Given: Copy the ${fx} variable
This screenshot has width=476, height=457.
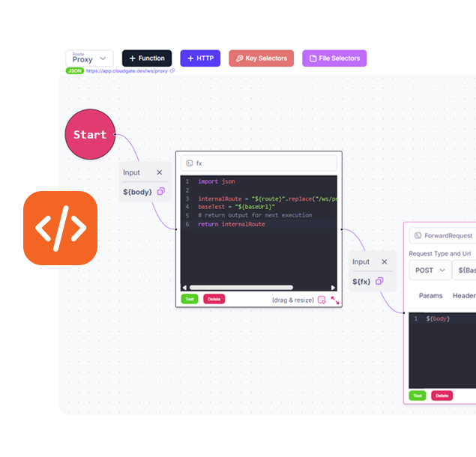Looking at the screenshot, I should [x=379, y=281].
